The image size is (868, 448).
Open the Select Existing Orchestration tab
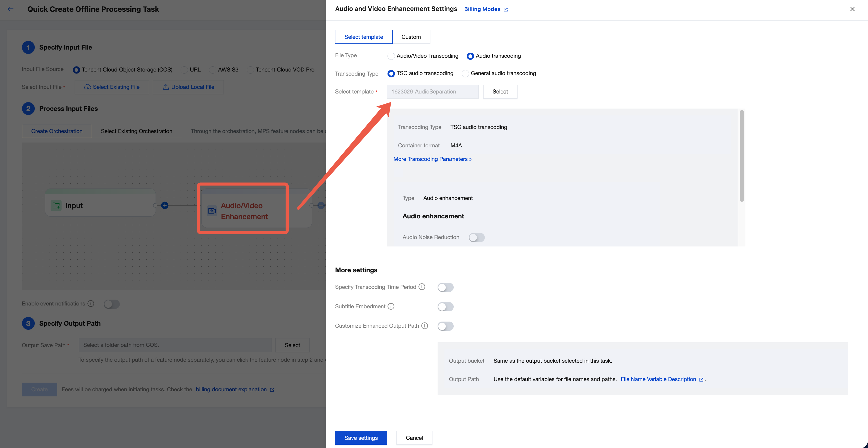click(136, 131)
